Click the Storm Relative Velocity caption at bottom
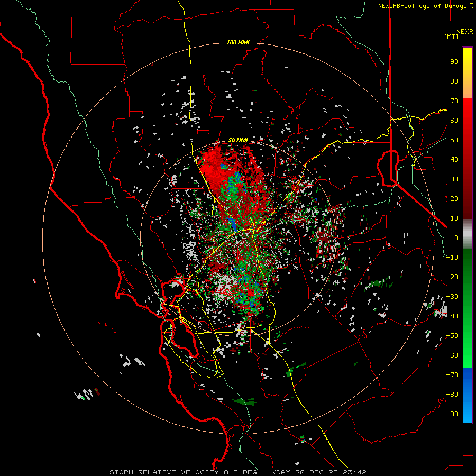 tap(237, 472)
